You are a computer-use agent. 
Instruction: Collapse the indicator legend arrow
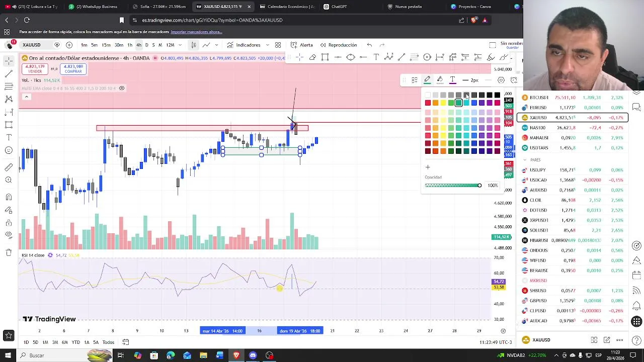26,97
